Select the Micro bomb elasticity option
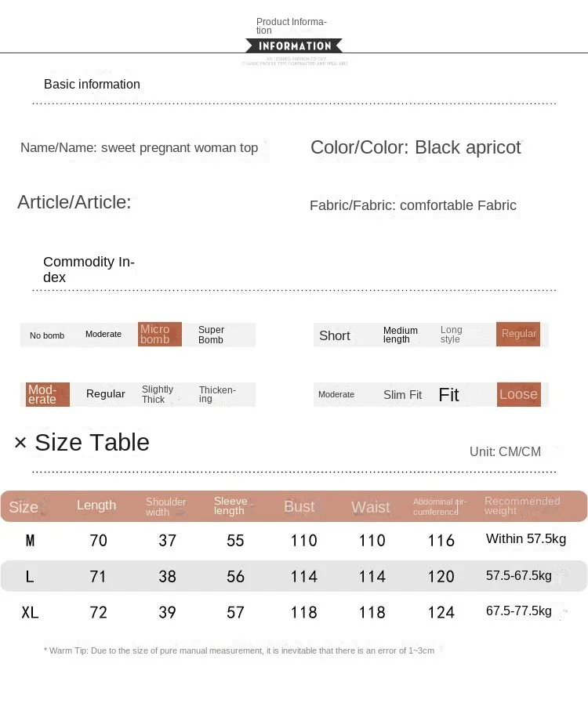Image resolution: width=588 pixels, height=721 pixels. tap(160, 335)
